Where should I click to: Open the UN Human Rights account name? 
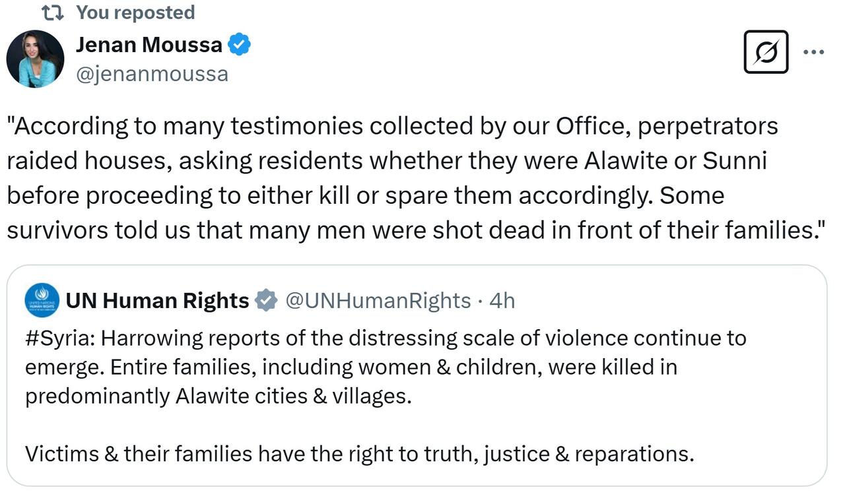tap(157, 300)
